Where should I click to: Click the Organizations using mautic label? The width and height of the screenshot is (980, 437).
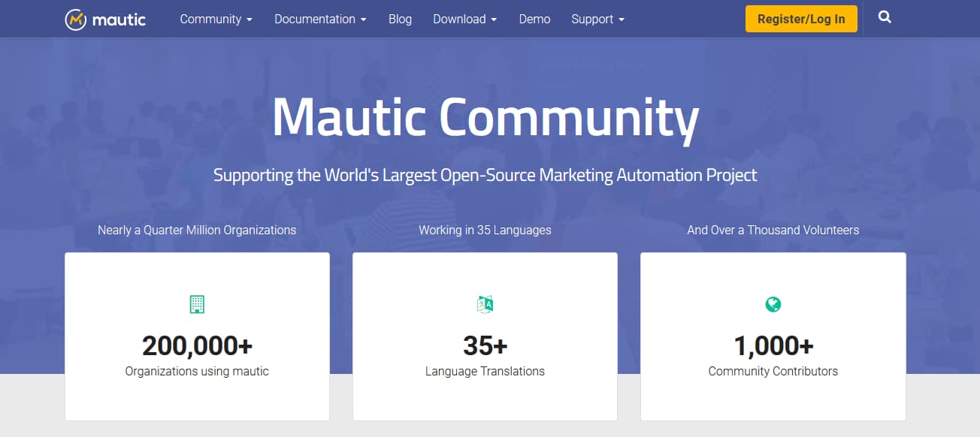click(x=197, y=370)
